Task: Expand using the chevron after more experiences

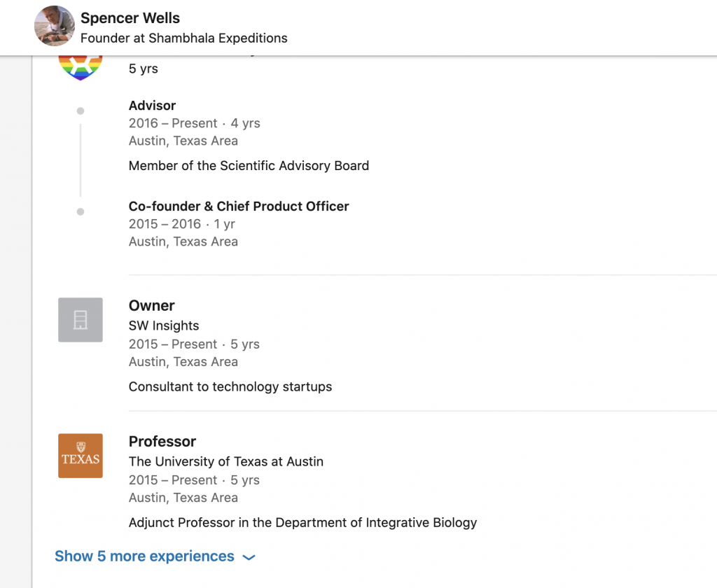Action: click(x=249, y=557)
